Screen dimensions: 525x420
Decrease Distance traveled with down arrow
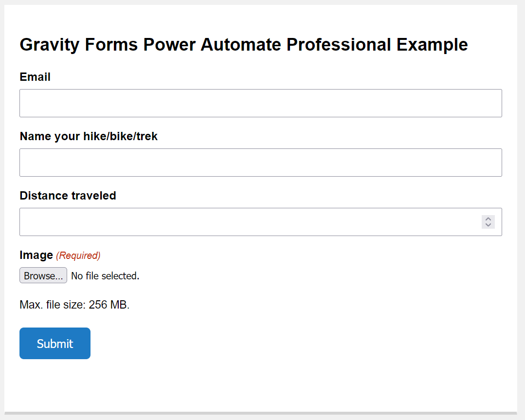[x=488, y=225]
